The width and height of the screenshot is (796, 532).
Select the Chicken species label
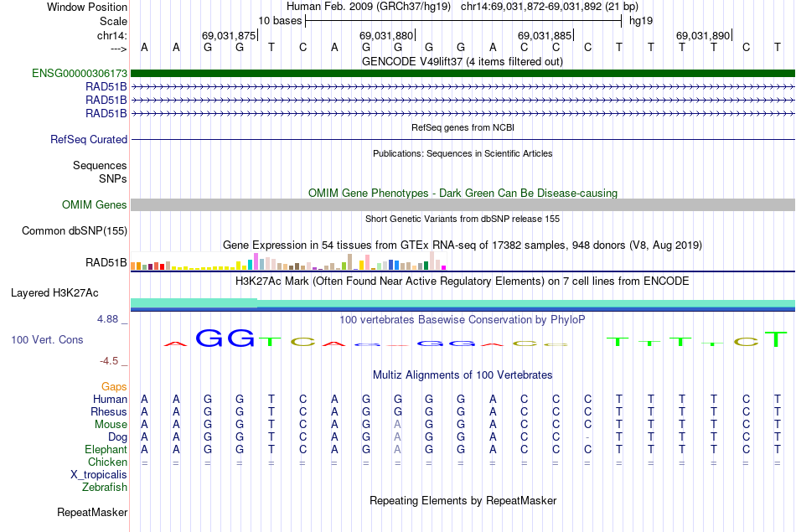(x=107, y=462)
